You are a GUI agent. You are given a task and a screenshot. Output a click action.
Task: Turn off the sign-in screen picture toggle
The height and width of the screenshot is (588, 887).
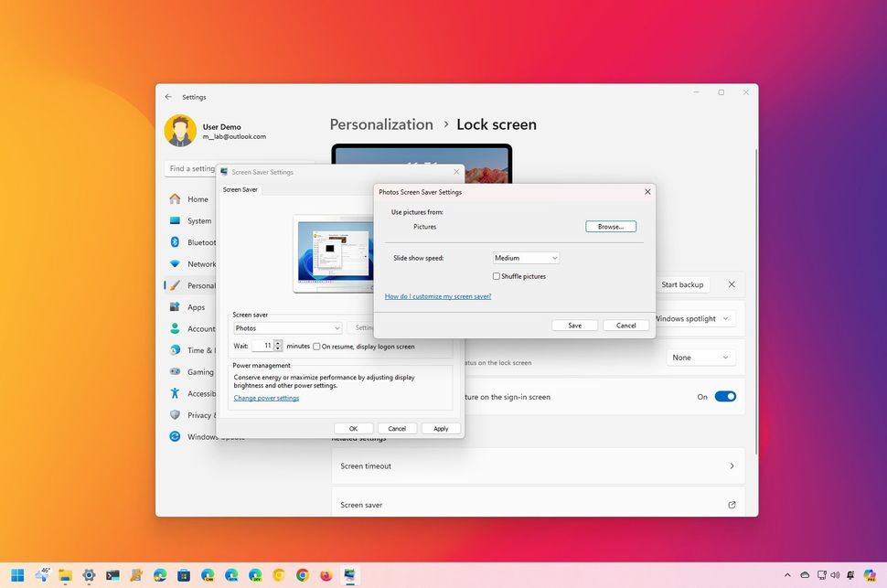click(726, 396)
